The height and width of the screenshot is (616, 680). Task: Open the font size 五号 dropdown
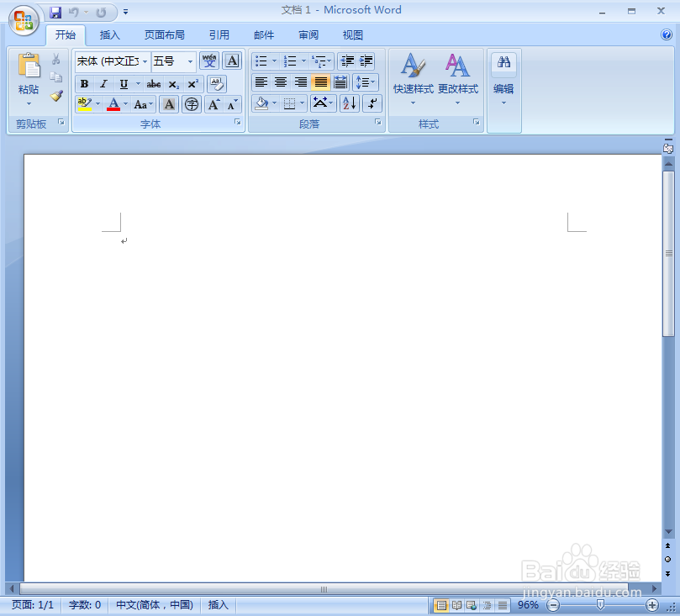pos(190,61)
